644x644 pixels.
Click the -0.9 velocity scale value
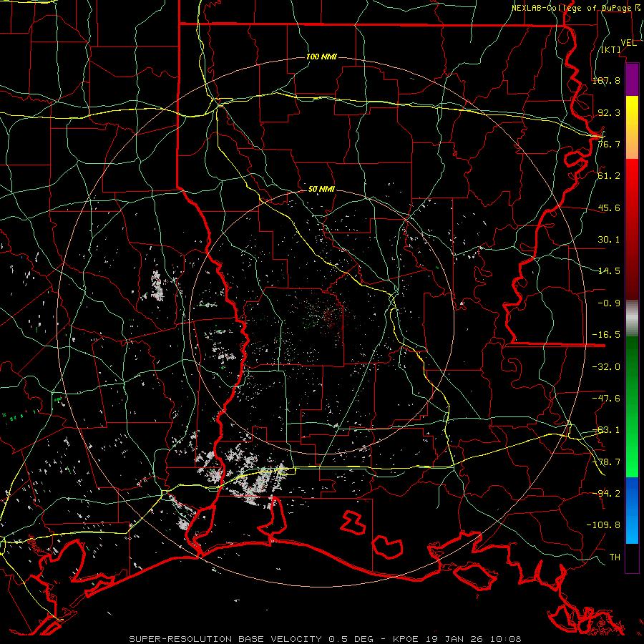[609, 303]
